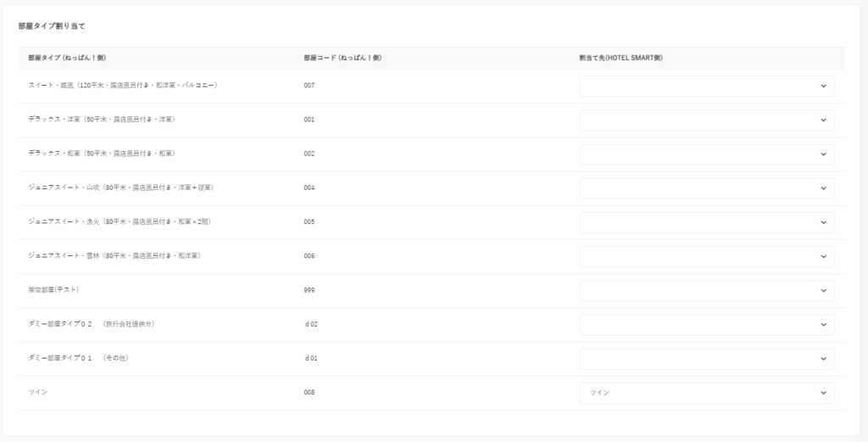Click the room code 008 cell
Viewport: 868px width, 442px height.
point(309,393)
